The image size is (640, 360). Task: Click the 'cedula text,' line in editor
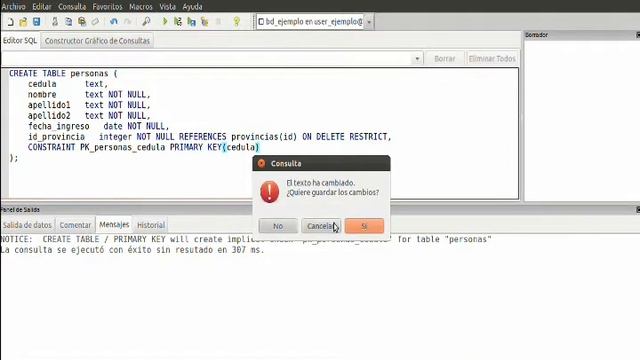point(68,84)
